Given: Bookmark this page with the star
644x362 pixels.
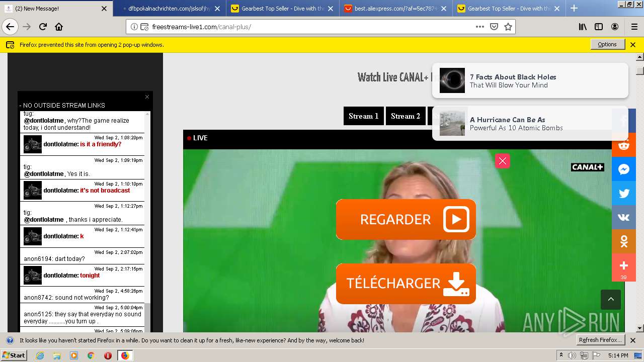Looking at the screenshot, I should coord(508,27).
